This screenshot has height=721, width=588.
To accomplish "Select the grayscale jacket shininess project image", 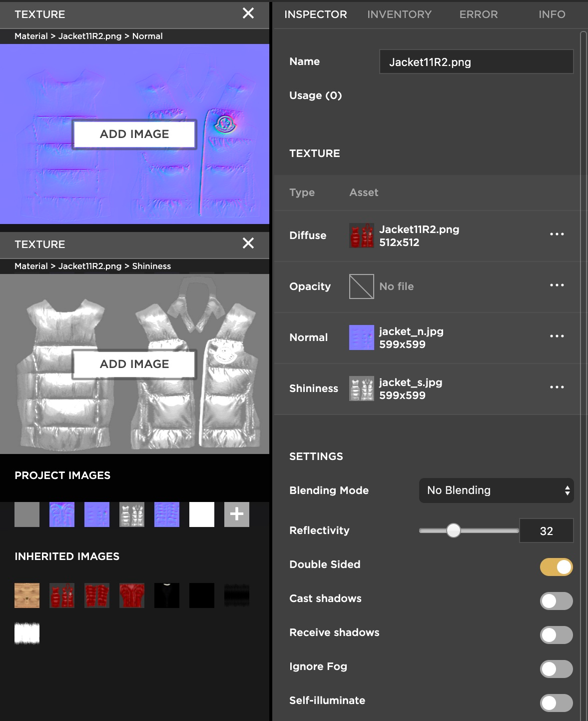I will click(x=132, y=514).
